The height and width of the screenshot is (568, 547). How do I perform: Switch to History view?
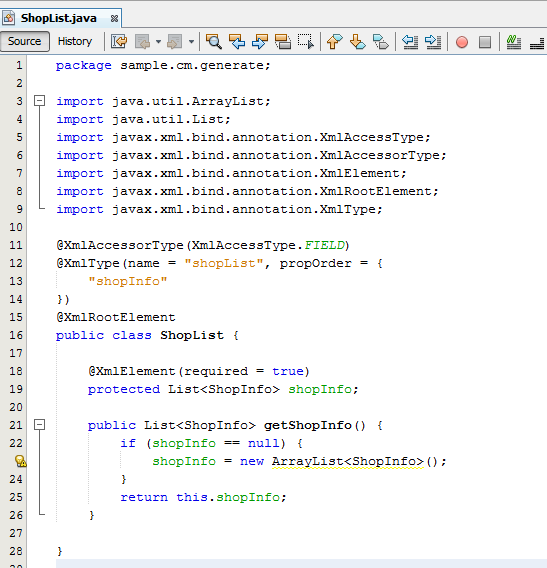click(x=75, y=41)
